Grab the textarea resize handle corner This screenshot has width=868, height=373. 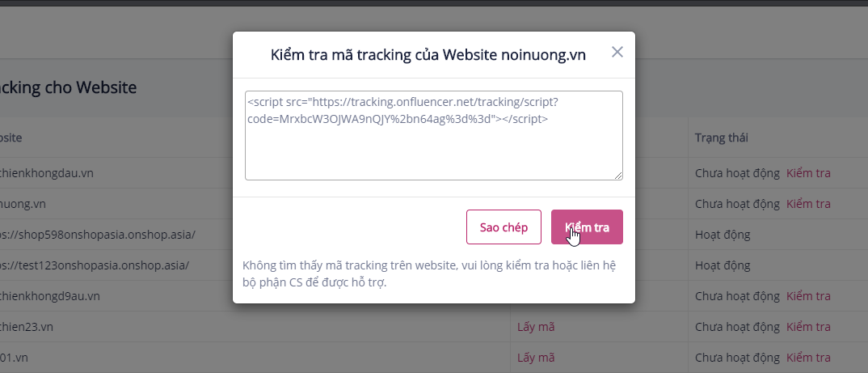click(x=618, y=176)
